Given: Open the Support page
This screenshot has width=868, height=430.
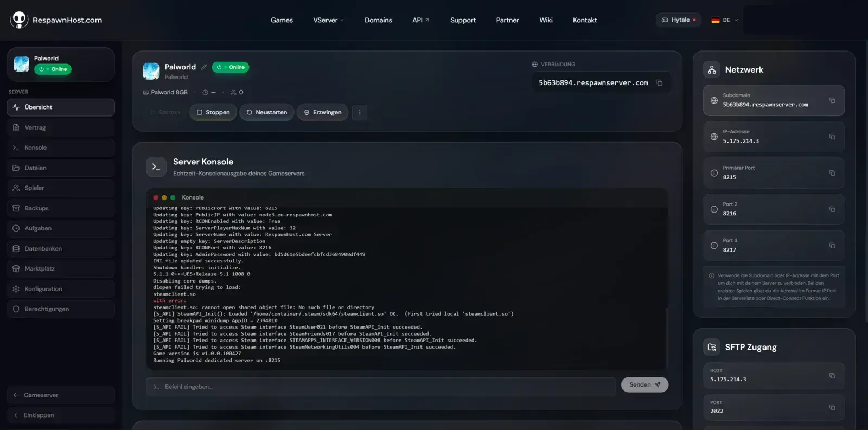Looking at the screenshot, I should pos(463,20).
